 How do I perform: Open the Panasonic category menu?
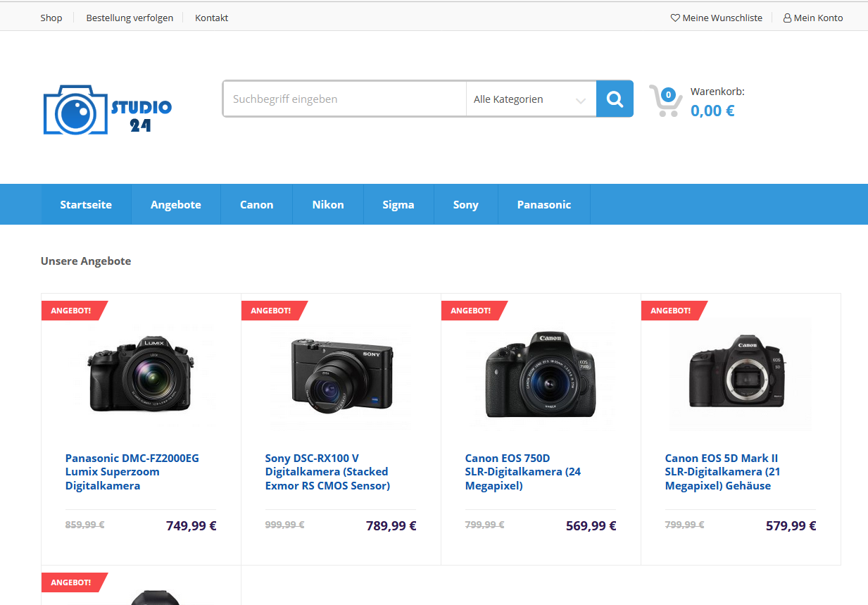point(544,204)
